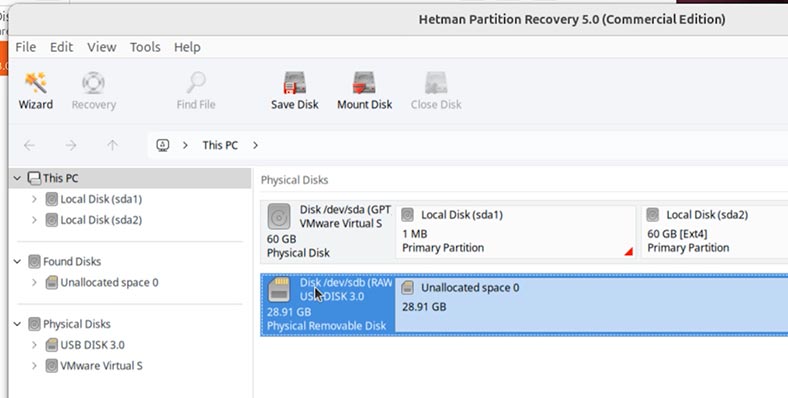Launch the Wizard tool

coord(36,90)
